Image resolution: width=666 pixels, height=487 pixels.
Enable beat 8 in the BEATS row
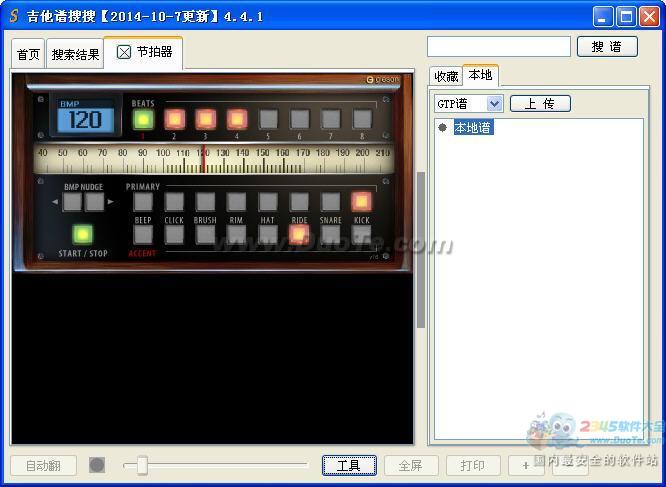(361, 119)
